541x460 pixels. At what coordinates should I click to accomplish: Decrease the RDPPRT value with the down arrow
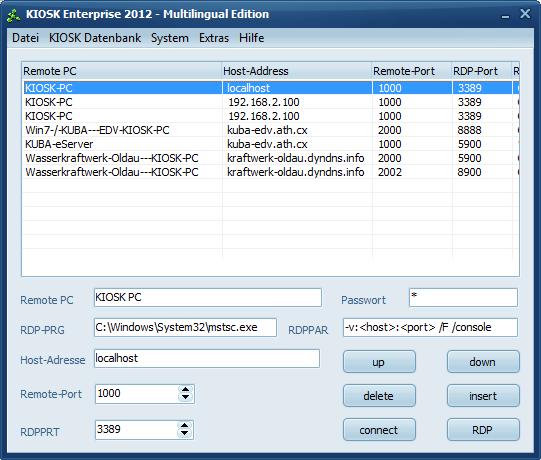coord(185,433)
